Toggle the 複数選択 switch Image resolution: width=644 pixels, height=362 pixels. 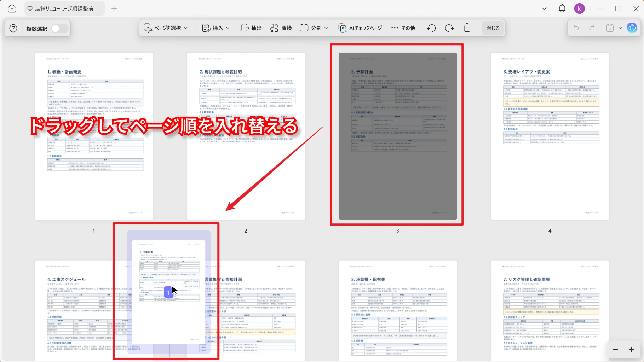(x=59, y=28)
